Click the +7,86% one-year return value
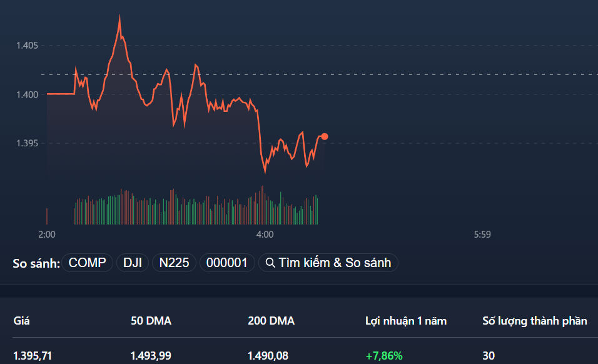 [384, 356]
